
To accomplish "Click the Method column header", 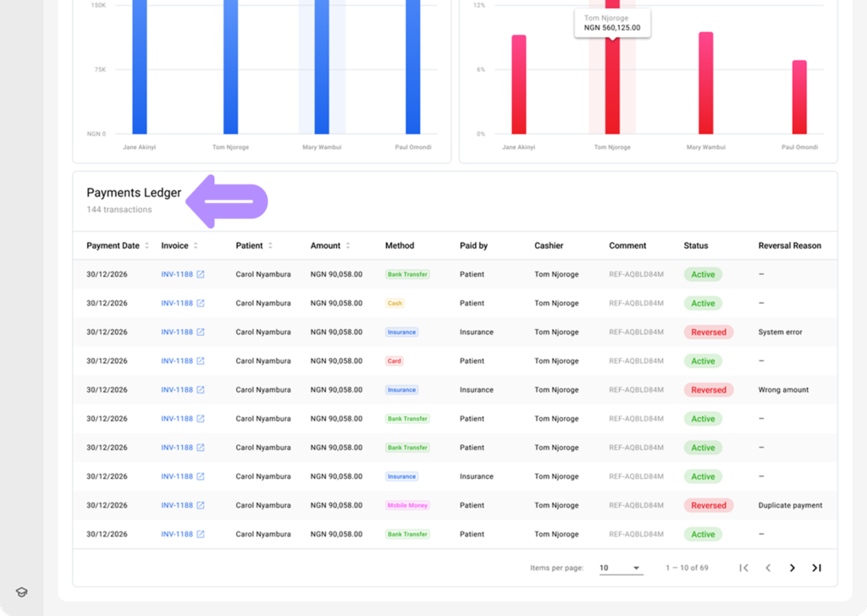I will click(x=400, y=246).
